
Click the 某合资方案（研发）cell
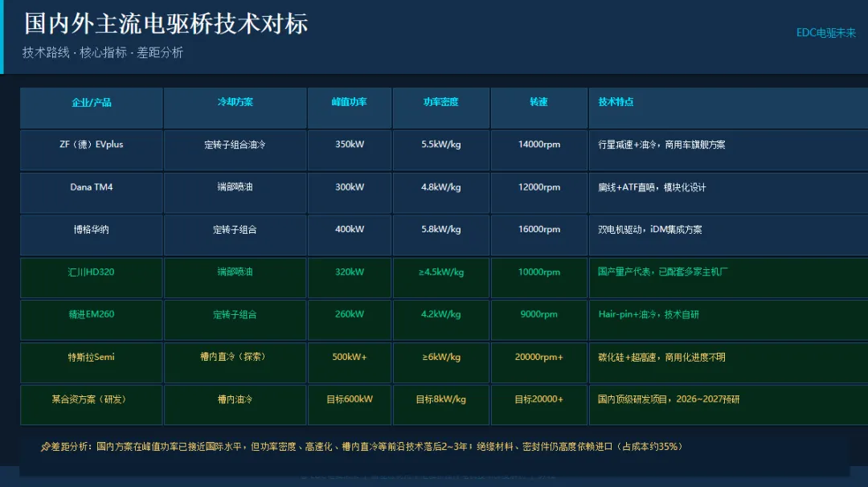click(x=92, y=404)
